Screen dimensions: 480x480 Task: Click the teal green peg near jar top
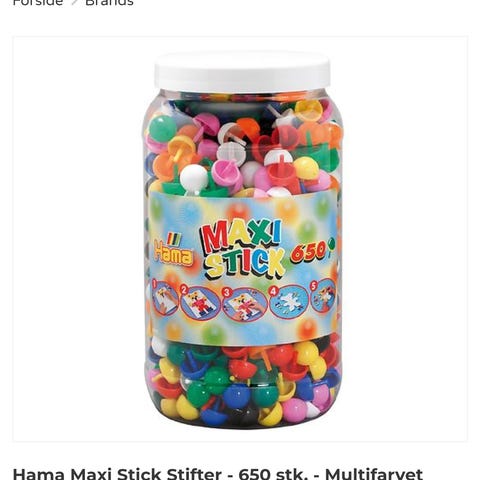point(163,128)
